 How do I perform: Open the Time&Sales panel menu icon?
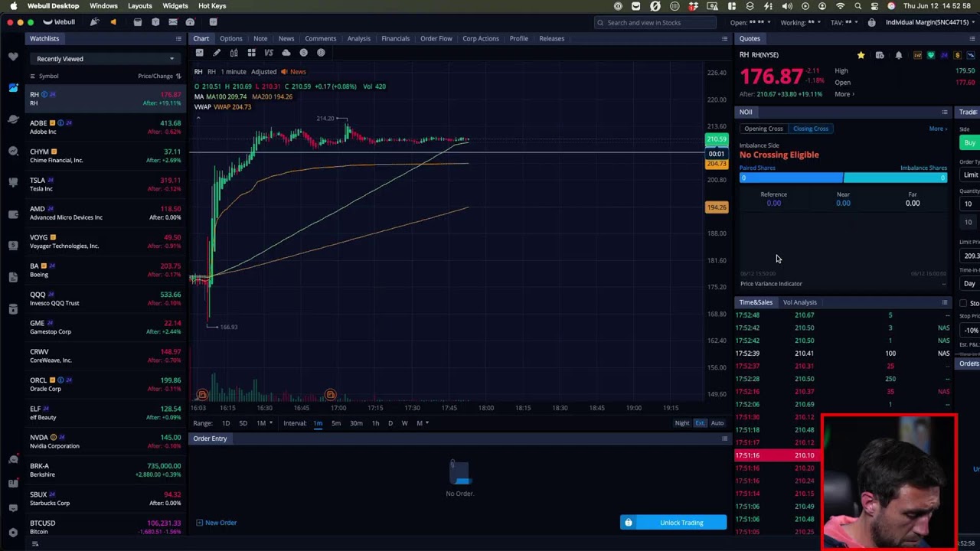945,302
